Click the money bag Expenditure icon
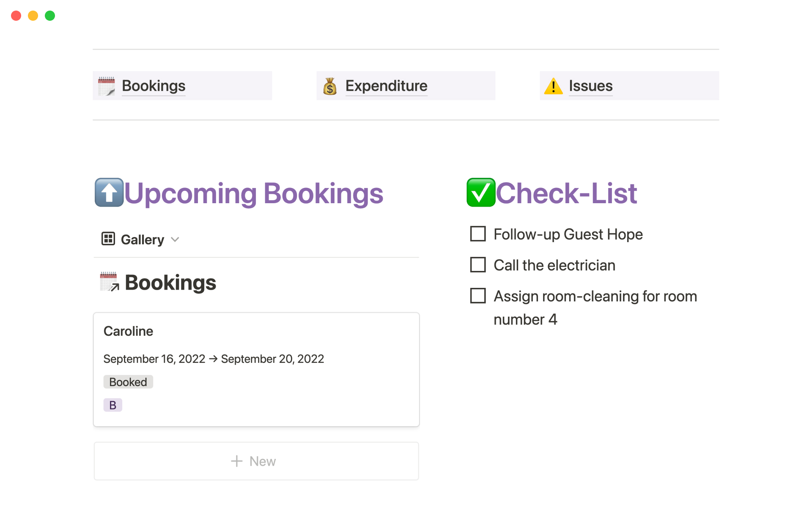Screen dimensions: 812x508 [330, 86]
